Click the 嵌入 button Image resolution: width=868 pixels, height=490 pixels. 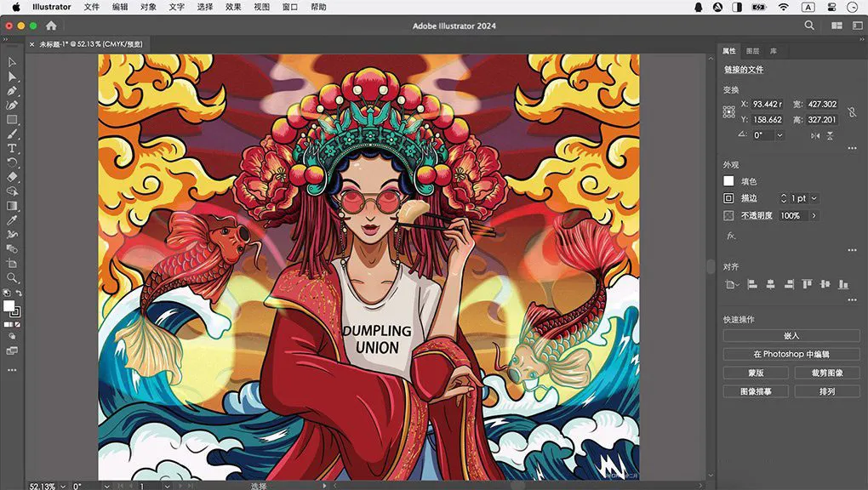pyautogui.click(x=791, y=336)
